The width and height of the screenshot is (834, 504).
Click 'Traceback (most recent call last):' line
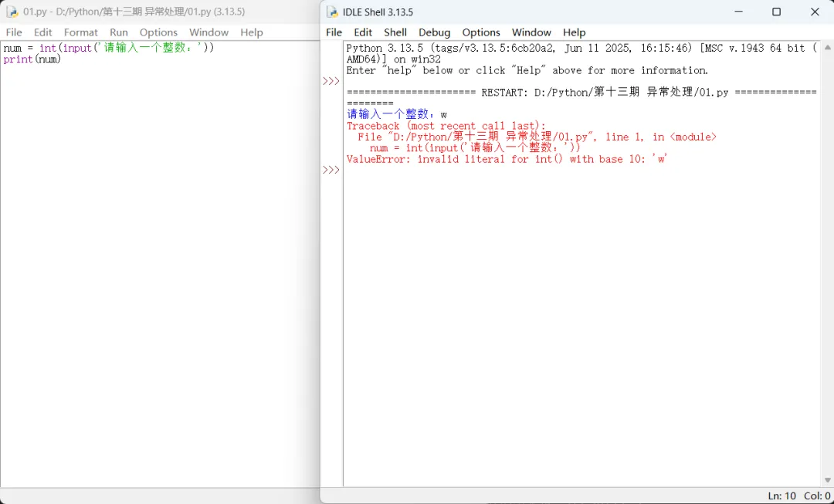tap(446, 126)
